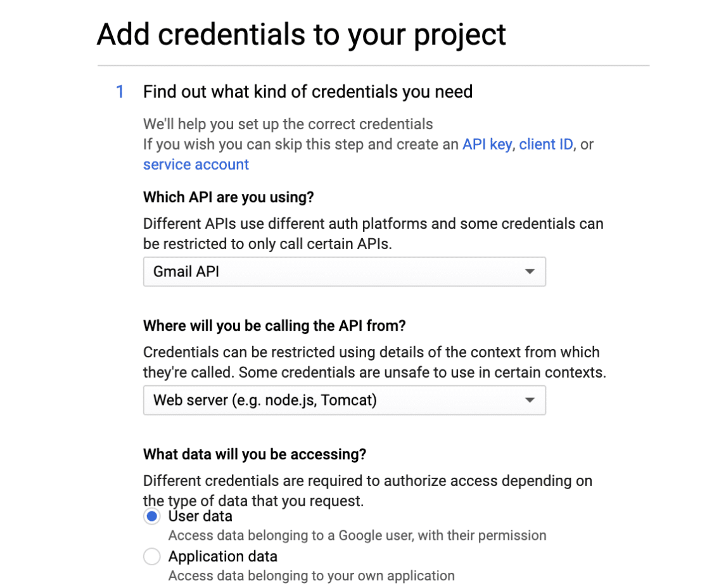Open the Gmail API dropdown

click(345, 271)
